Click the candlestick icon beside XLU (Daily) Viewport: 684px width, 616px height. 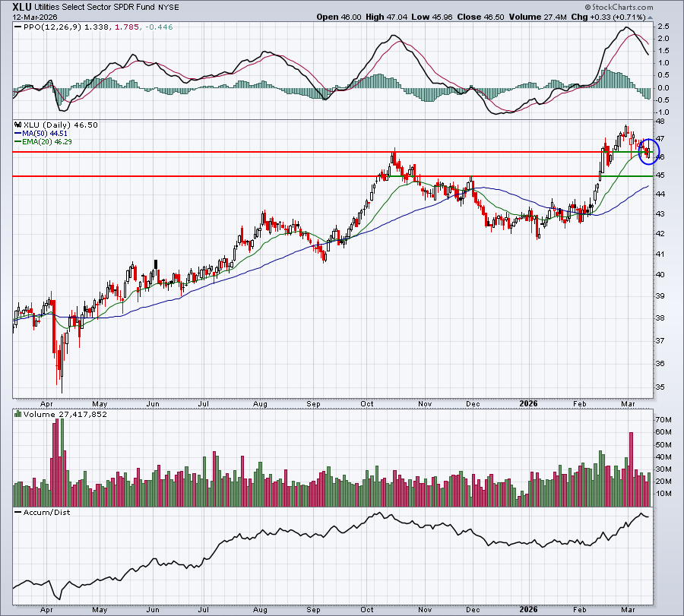tap(18, 125)
